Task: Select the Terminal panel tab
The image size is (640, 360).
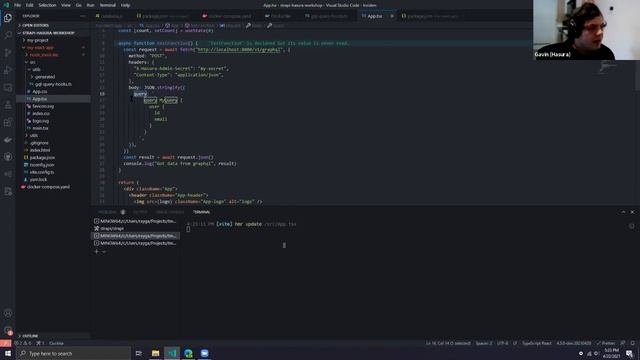Action: click(202, 212)
